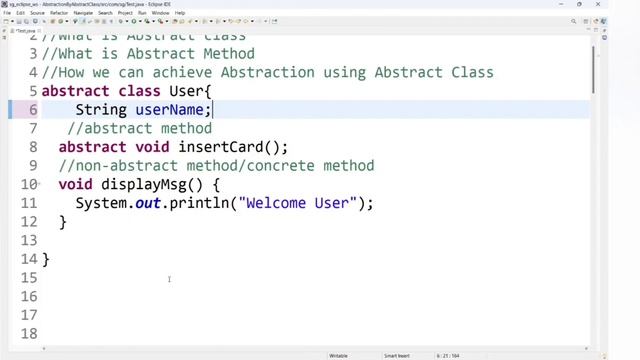
Task: Click the green Run toolbar icon
Action: [134, 21]
